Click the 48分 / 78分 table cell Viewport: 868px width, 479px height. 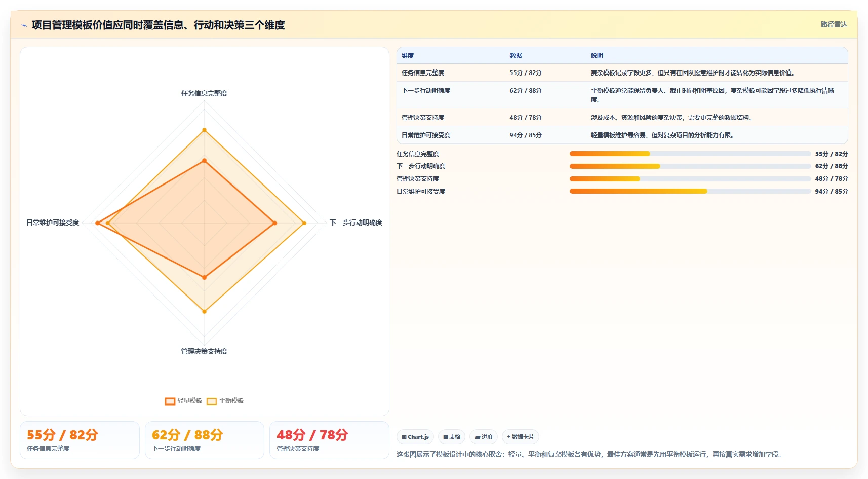[526, 118]
